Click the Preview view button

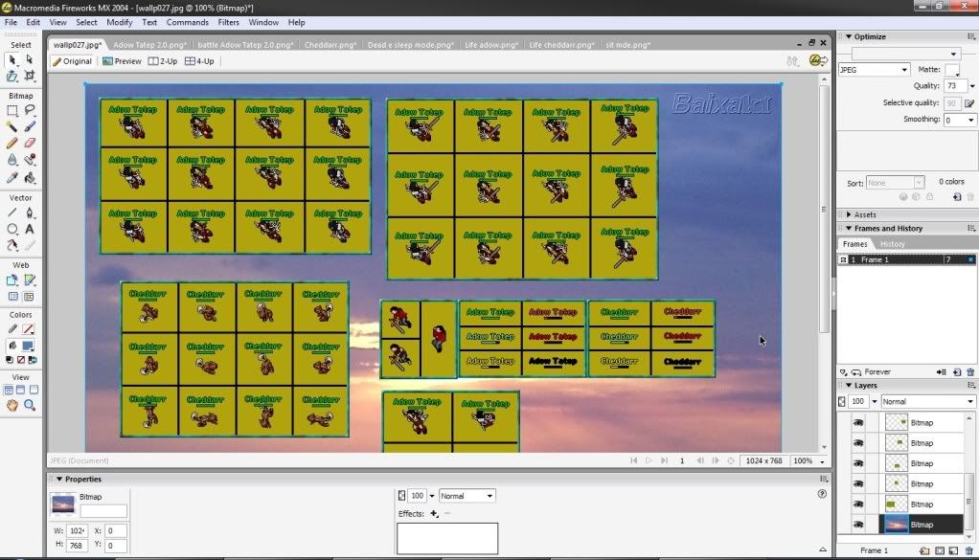pos(121,61)
